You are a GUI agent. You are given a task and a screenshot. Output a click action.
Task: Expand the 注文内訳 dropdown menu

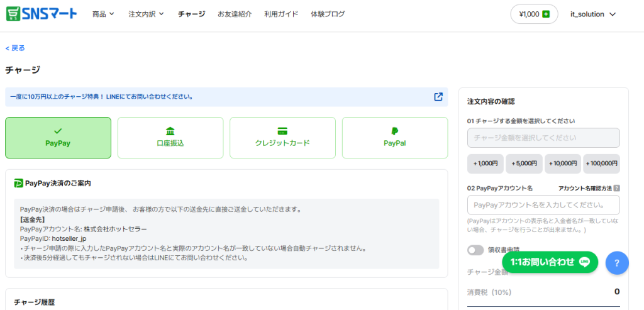pyautogui.click(x=146, y=14)
